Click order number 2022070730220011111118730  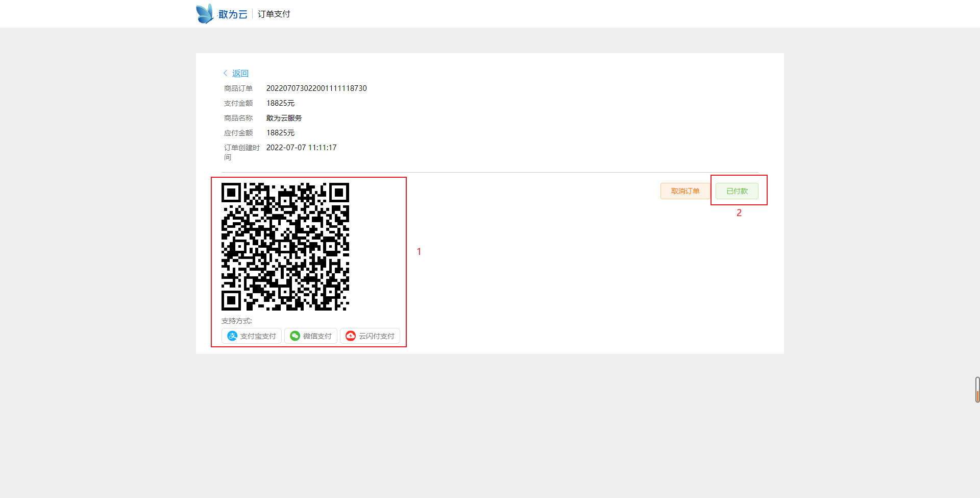tap(316, 88)
